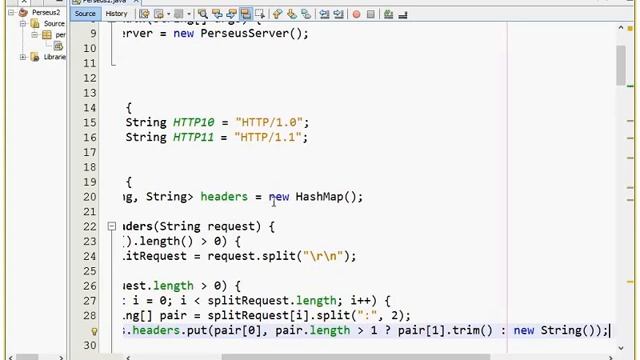Screen dimensions: 640x360
Task: Click the greyed Forward navigation icon
Action: (179, 14)
